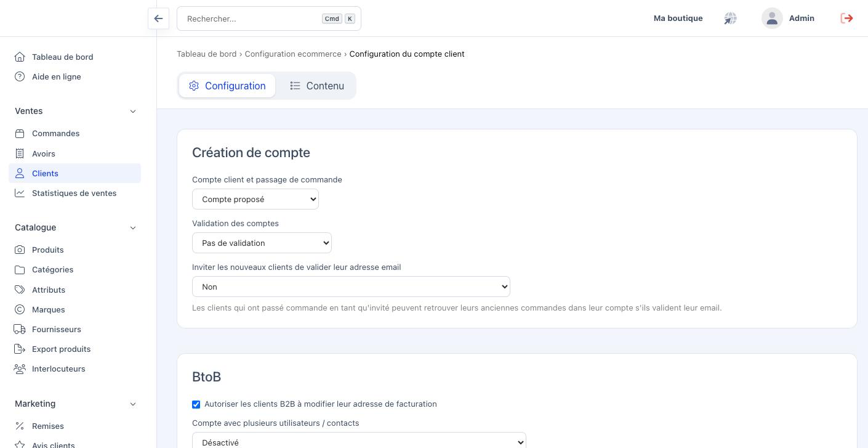868x448 pixels.
Task: Switch to the Contenu tab
Action: click(317, 86)
